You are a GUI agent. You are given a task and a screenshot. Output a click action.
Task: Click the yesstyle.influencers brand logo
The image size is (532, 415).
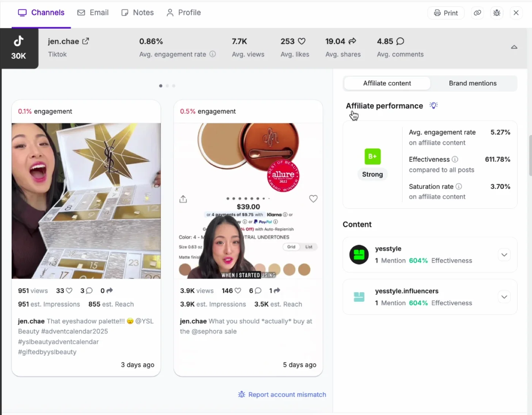click(359, 297)
